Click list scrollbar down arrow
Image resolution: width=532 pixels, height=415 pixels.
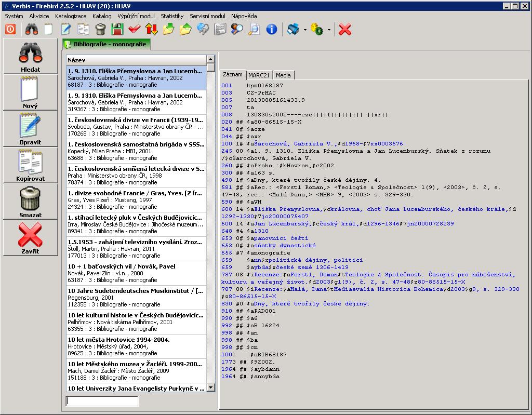point(211,387)
